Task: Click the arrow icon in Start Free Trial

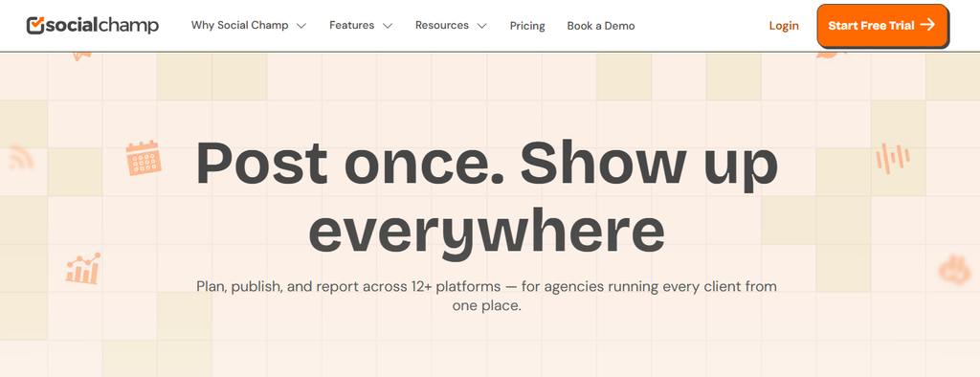Action: point(927,25)
